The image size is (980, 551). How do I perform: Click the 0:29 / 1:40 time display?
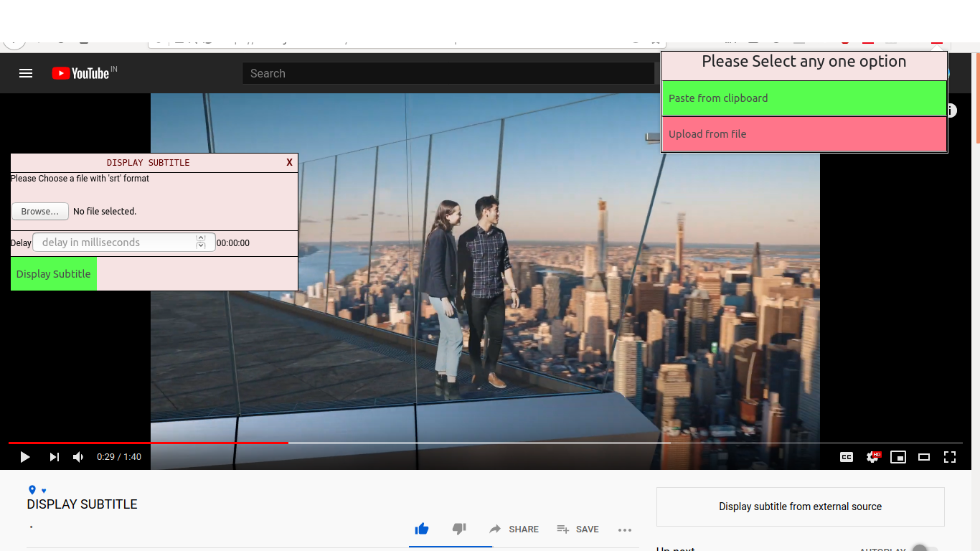(x=119, y=457)
